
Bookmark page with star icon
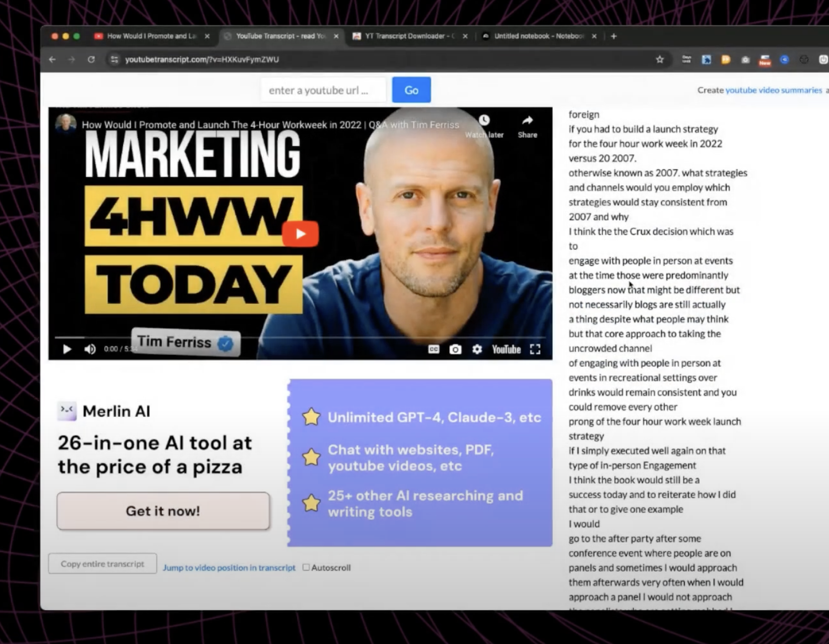pyautogui.click(x=660, y=59)
